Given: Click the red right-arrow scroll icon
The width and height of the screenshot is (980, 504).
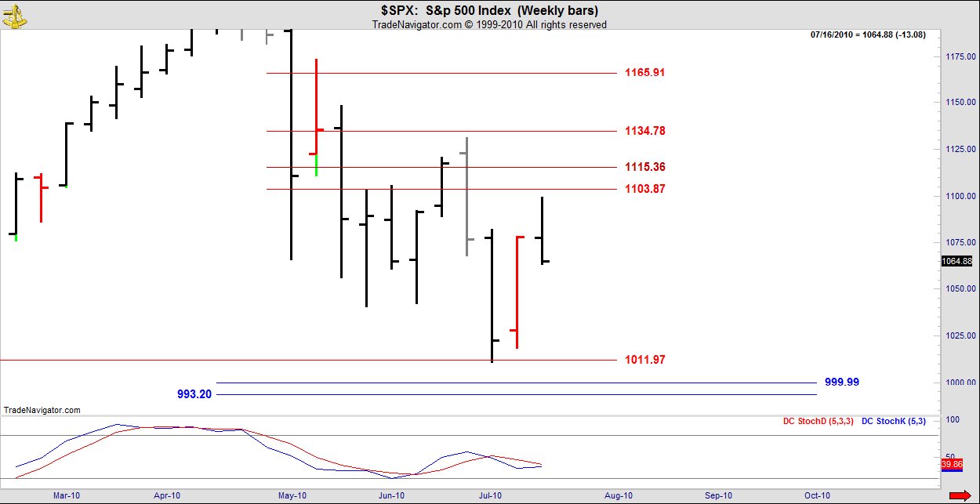Looking at the screenshot, I should tap(959, 495).
